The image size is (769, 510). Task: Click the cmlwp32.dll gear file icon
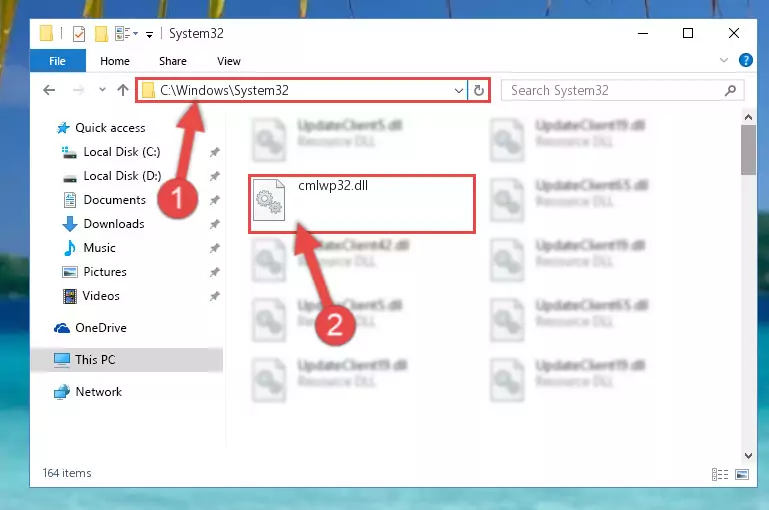tap(269, 200)
